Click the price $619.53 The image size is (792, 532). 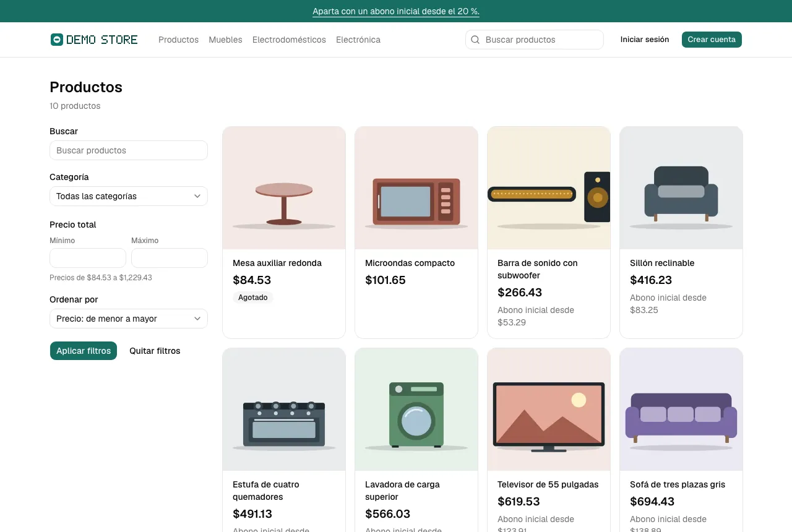519,502
